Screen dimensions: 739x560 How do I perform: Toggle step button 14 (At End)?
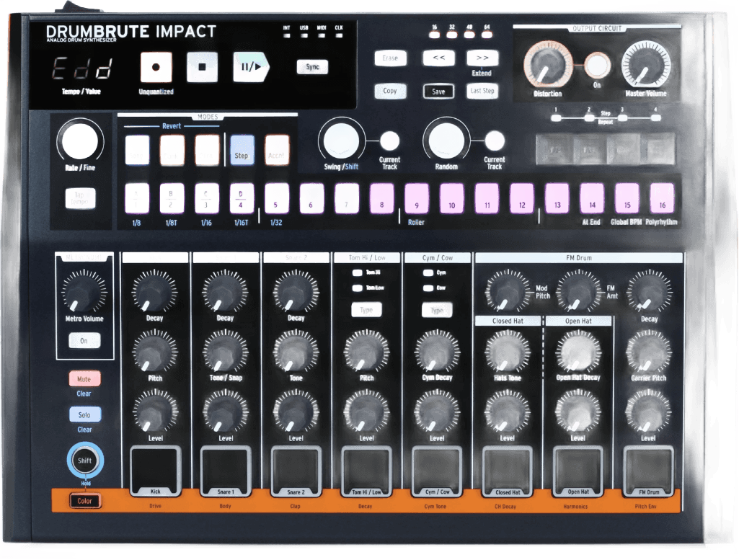tap(593, 197)
